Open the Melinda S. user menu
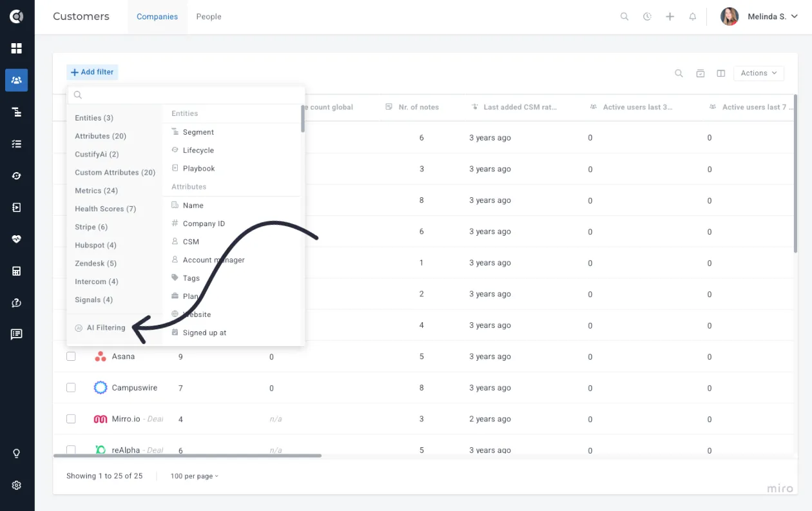The width and height of the screenshot is (812, 511). point(759,17)
